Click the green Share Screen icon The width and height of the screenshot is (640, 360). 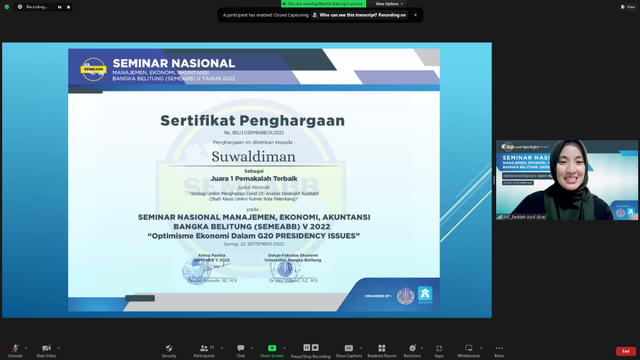pos(272,348)
